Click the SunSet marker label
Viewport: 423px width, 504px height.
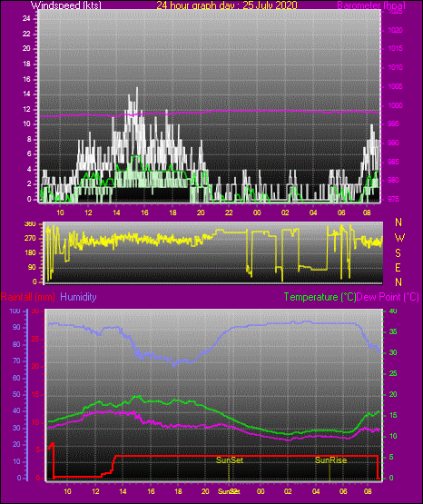230,460
